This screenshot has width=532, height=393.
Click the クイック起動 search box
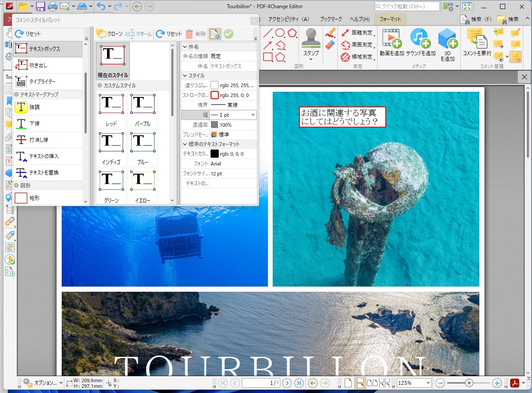tap(407, 6)
